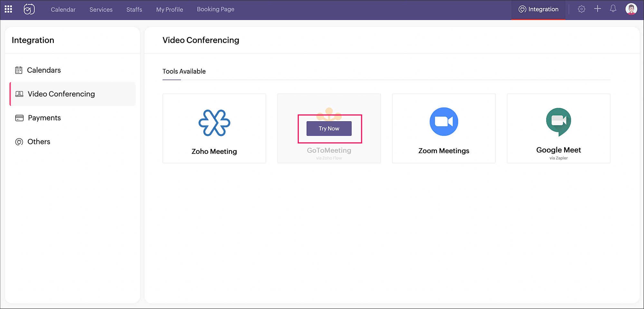
Task: Click the Payments card icon
Action: pos(19,118)
